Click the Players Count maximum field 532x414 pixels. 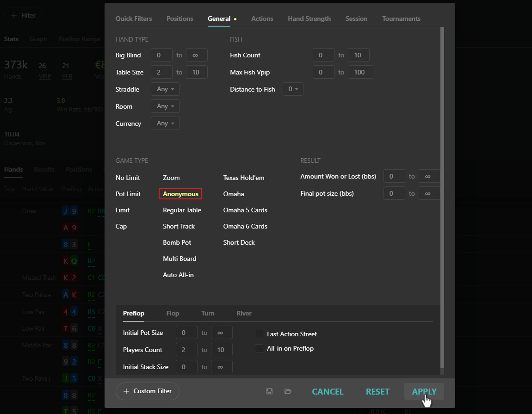(x=222, y=350)
